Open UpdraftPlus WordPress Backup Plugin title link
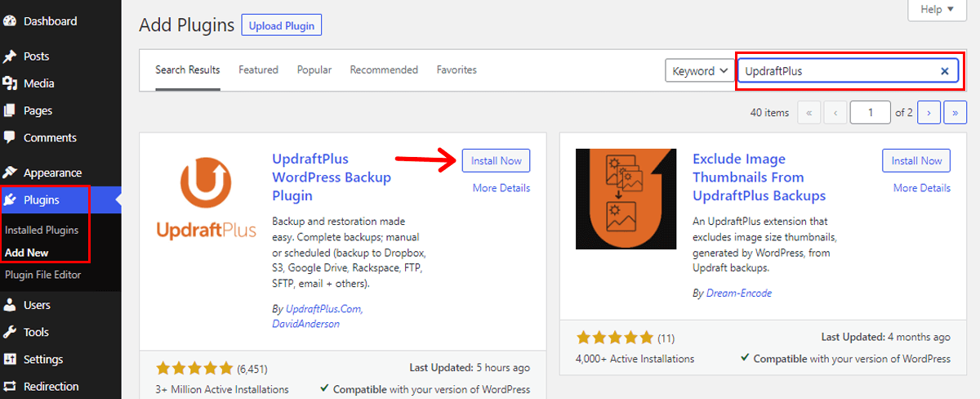The image size is (980, 399). [332, 177]
